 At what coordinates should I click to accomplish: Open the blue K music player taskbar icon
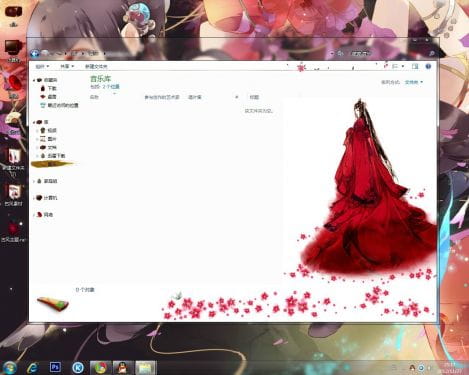click(x=78, y=367)
